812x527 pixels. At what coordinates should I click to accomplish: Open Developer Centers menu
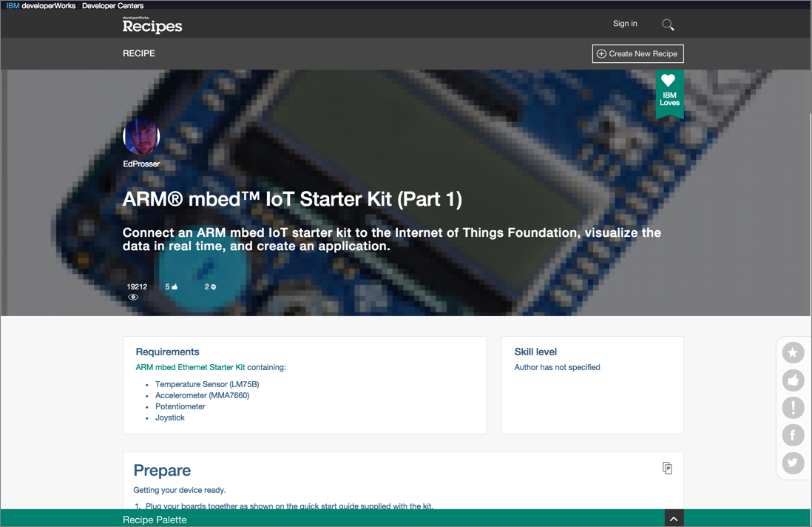coord(113,6)
